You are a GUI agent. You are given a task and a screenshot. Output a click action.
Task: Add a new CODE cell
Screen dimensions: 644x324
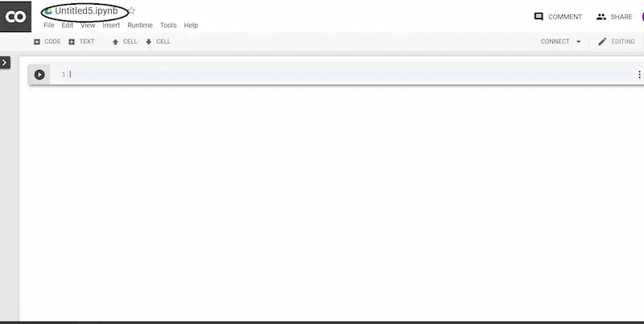[47, 42]
